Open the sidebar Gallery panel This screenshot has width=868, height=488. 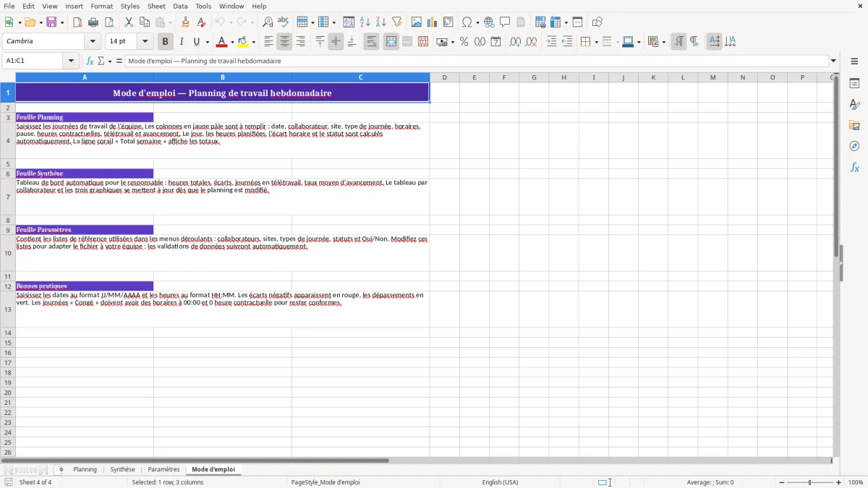(x=854, y=126)
